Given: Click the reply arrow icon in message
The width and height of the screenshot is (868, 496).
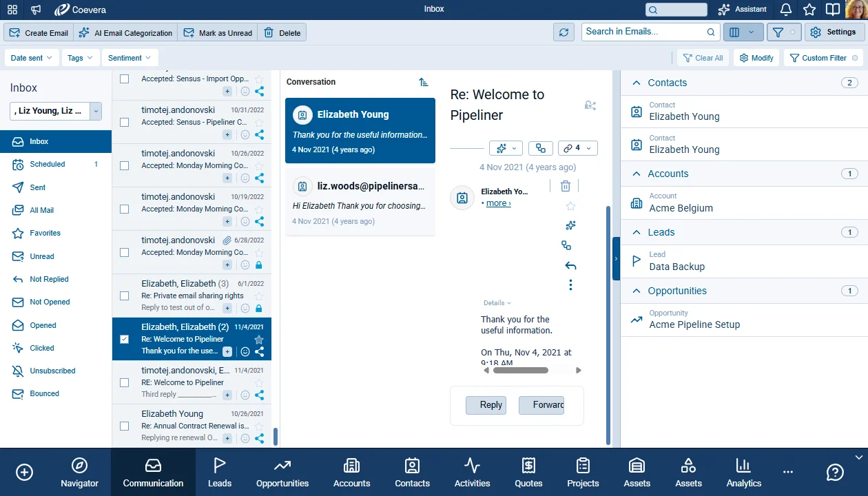Looking at the screenshot, I should click(x=570, y=266).
